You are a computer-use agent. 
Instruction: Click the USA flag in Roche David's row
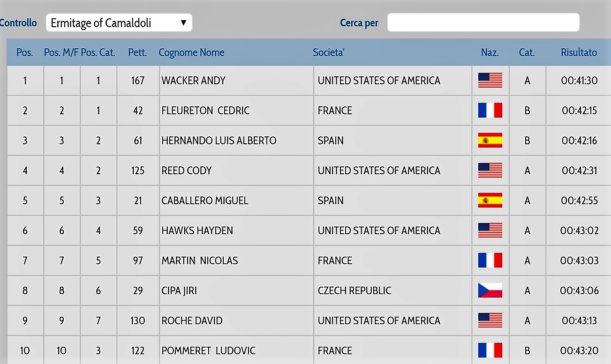[490, 320]
